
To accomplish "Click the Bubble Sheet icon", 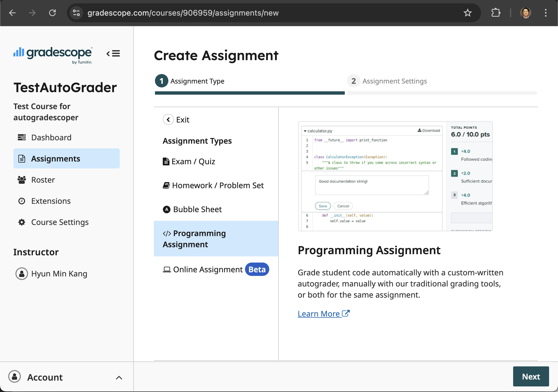I will [166, 209].
